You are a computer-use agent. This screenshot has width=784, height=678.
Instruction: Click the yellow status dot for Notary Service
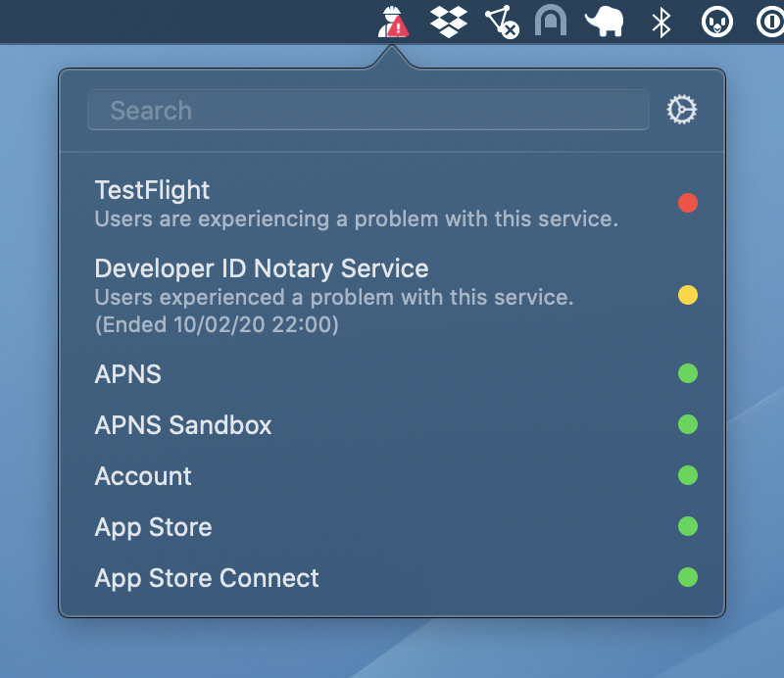pos(688,295)
